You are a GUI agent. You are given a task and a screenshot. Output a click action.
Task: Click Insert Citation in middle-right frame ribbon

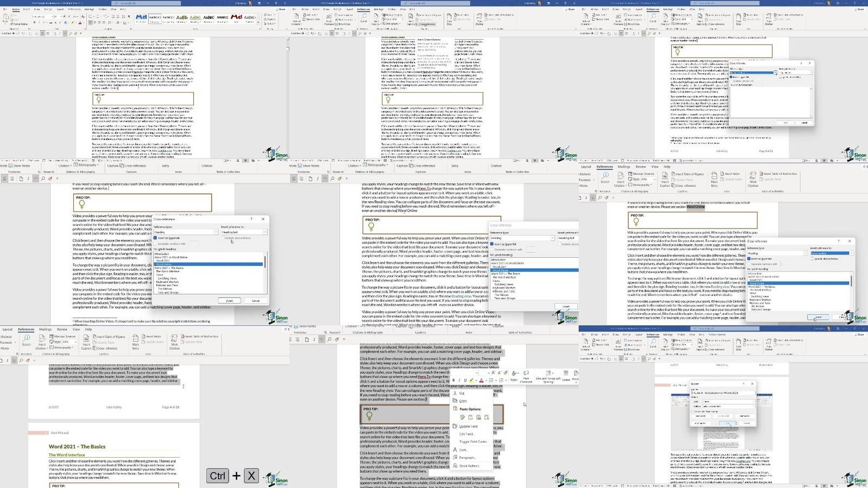pyautogui.click(x=620, y=179)
